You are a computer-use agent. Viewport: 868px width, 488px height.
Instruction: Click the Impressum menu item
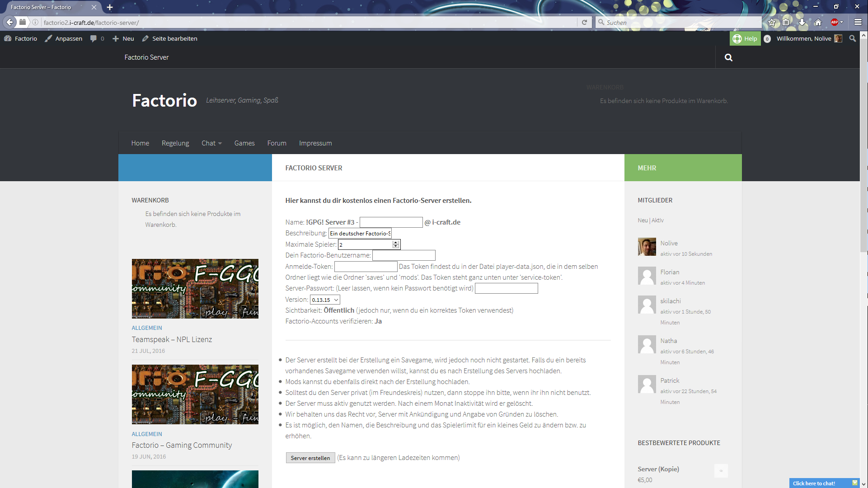pyautogui.click(x=315, y=143)
